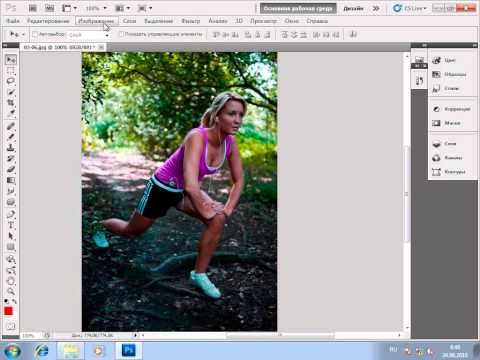The height and width of the screenshot is (360, 480).
Task: Enable Показать управляющие элементы checkbox
Action: pos(122,34)
